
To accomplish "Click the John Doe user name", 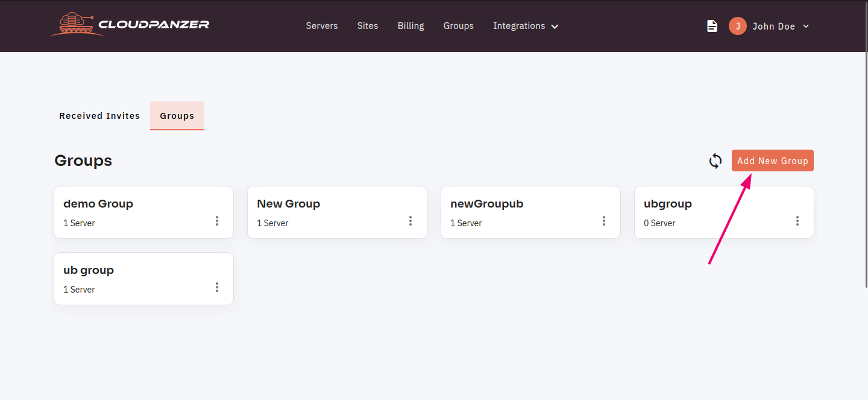I will [774, 27].
